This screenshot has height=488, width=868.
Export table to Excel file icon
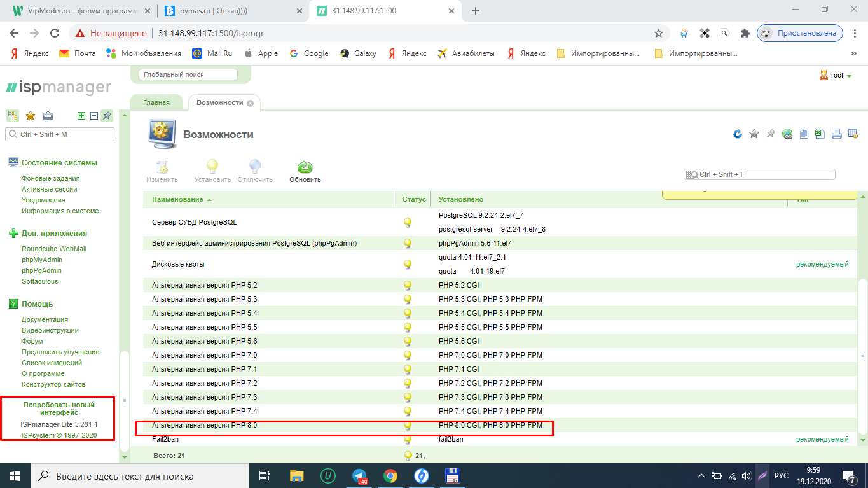(x=820, y=134)
